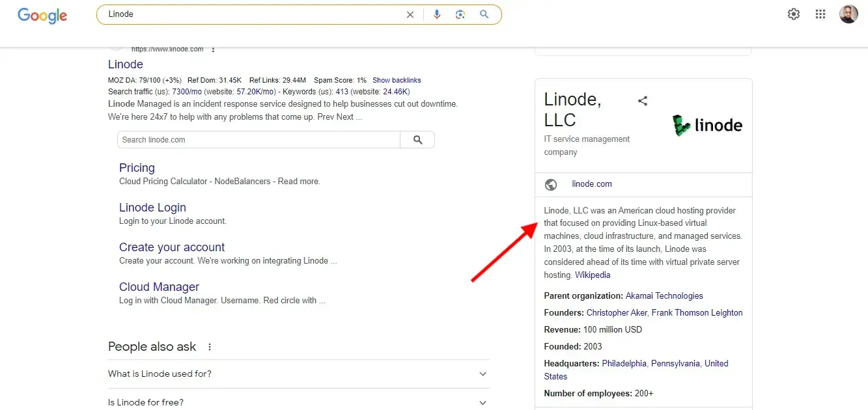Viewport: 868px width, 410px height.
Task: Visit linode.com from knowledge panel
Action: [592, 184]
